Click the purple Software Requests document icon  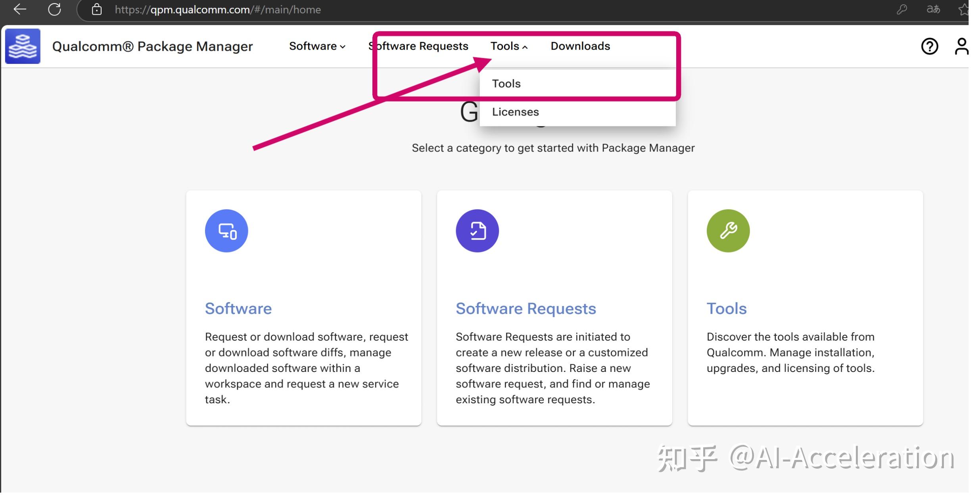[478, 231]
